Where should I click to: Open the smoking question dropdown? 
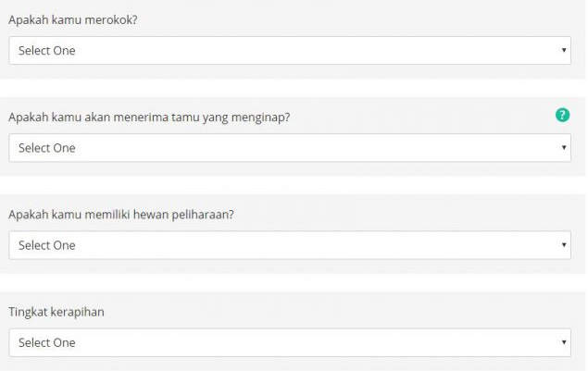click(x=290, y=51)
